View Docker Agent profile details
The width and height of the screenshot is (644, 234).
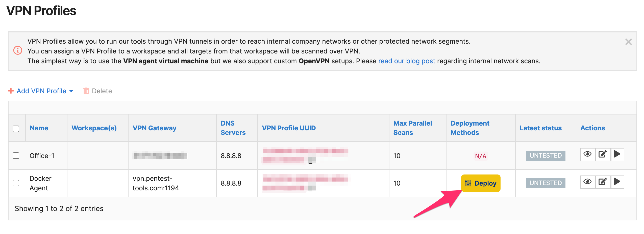click(x=588, y=182)
